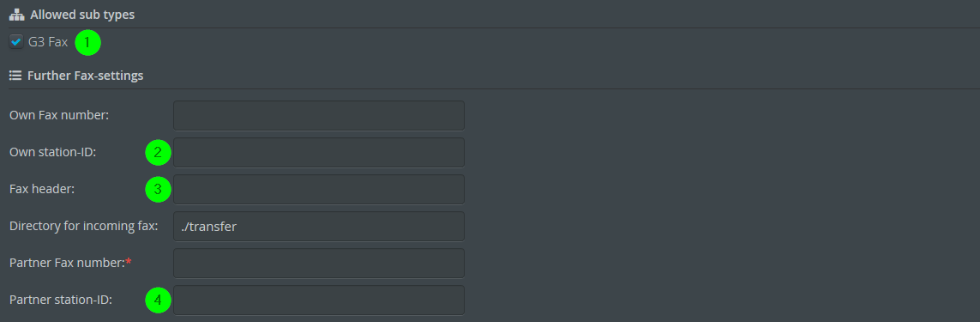Click green marker 2 beside Own station-ID
980x322 pixels.
pos(158,153)
